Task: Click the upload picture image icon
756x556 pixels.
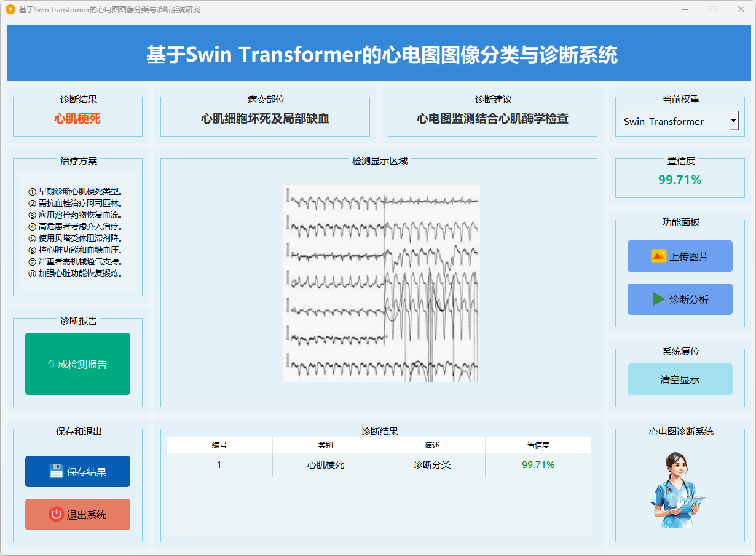Action: click(x=658, y=256)
